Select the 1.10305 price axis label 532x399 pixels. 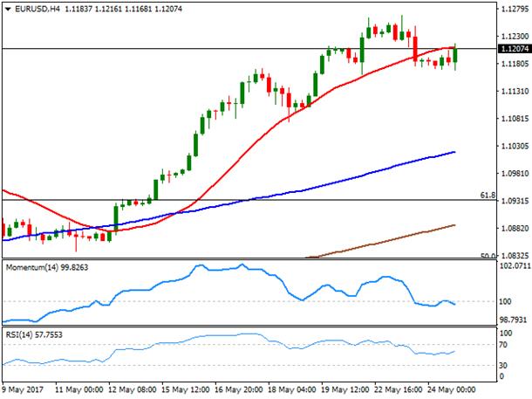click(x=515, y=146)
